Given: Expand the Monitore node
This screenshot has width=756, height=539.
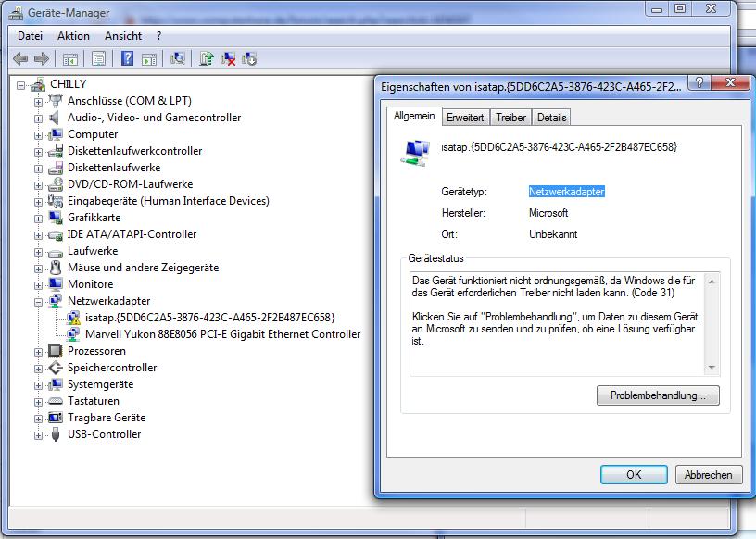Looking at the screenshot, I should click(38, 285).
